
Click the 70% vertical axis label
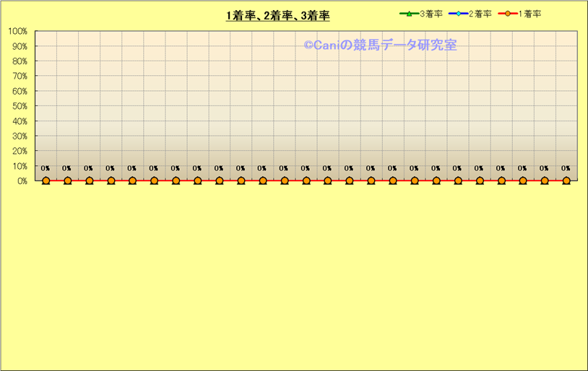20,76
